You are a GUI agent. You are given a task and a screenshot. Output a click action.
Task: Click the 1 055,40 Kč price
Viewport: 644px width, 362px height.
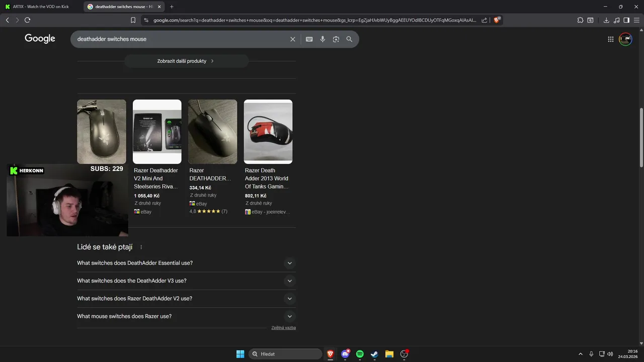(x=147, y=196)
